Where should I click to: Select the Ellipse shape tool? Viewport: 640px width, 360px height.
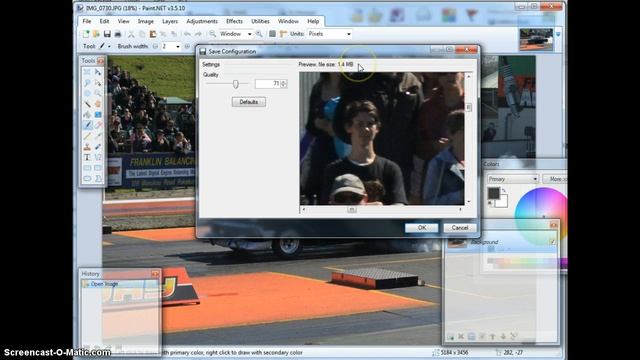click(87, 178)
